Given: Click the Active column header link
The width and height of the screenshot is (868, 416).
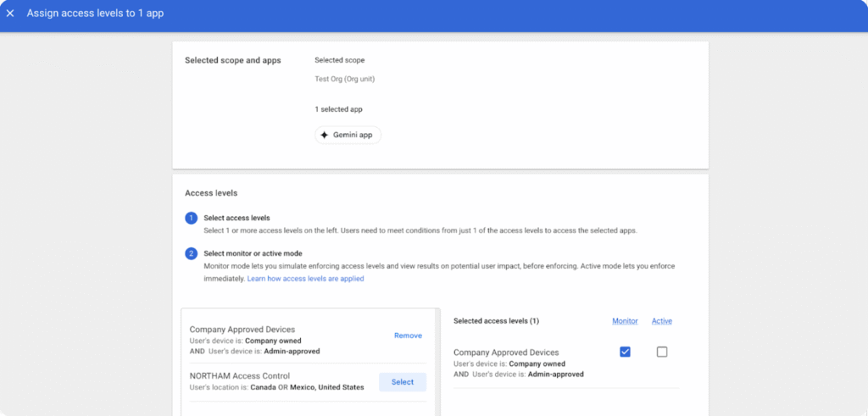Looking at the screenshot, I should [662, 321].
